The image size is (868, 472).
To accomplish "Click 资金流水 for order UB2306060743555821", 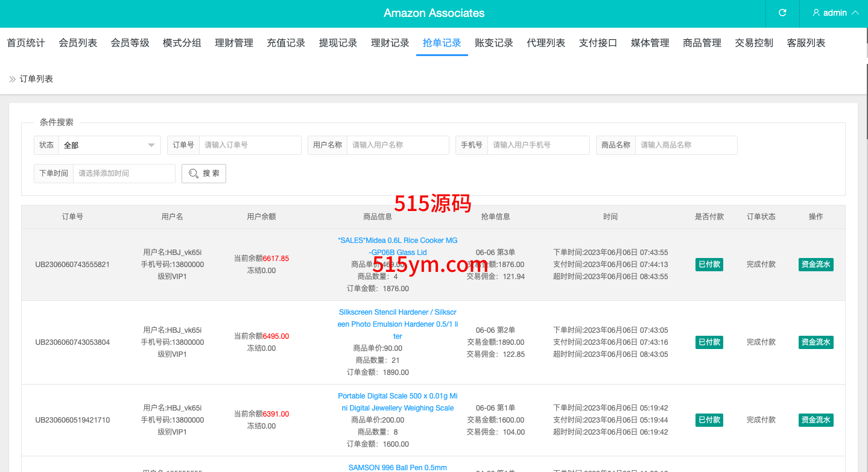I will (x=816, y=265).
